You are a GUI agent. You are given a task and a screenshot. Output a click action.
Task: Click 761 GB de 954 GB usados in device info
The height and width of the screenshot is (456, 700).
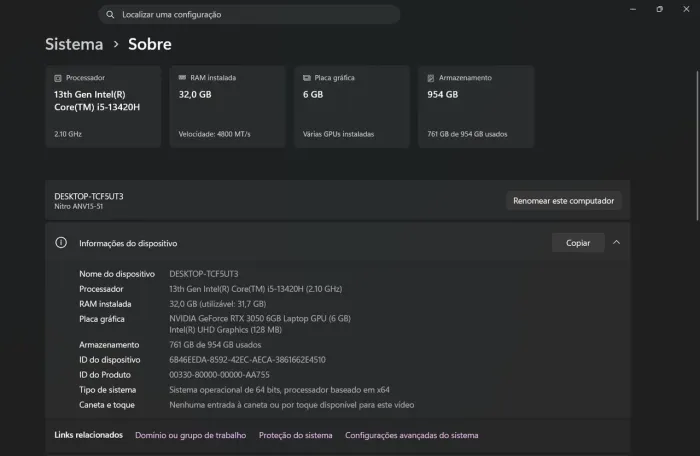click(215, 345)
